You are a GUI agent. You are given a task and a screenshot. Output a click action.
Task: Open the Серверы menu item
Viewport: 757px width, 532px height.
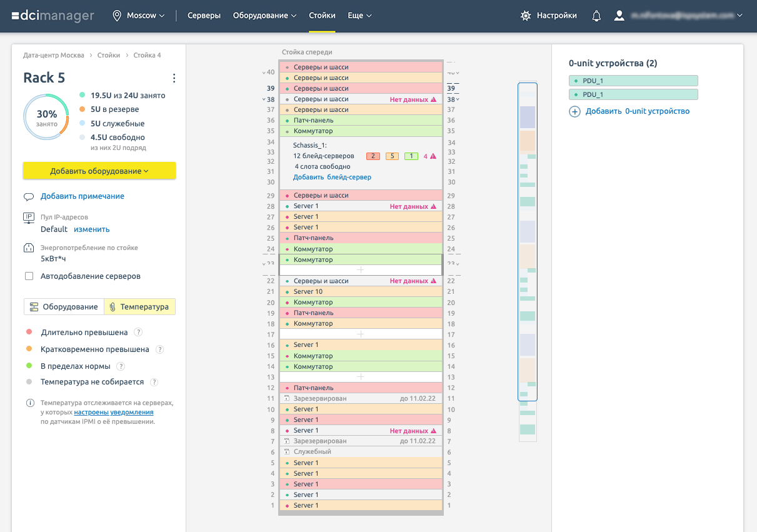(204, 16)
